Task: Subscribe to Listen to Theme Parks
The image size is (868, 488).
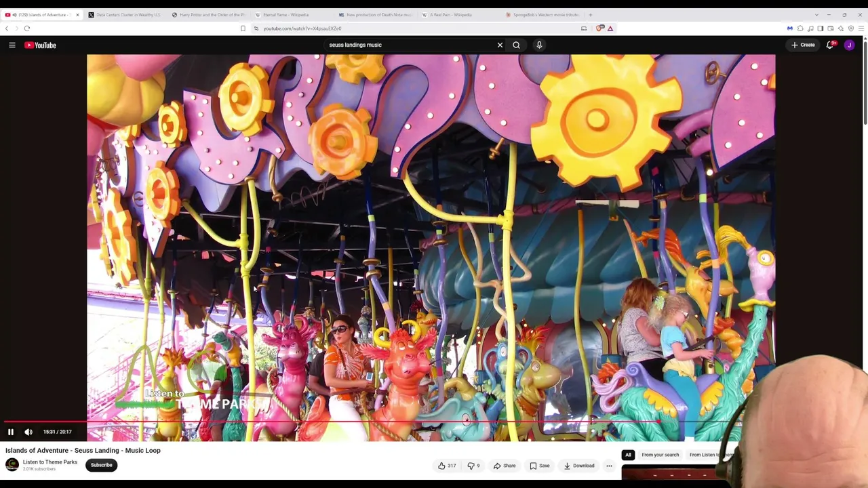Action: [x=102, y=465]
